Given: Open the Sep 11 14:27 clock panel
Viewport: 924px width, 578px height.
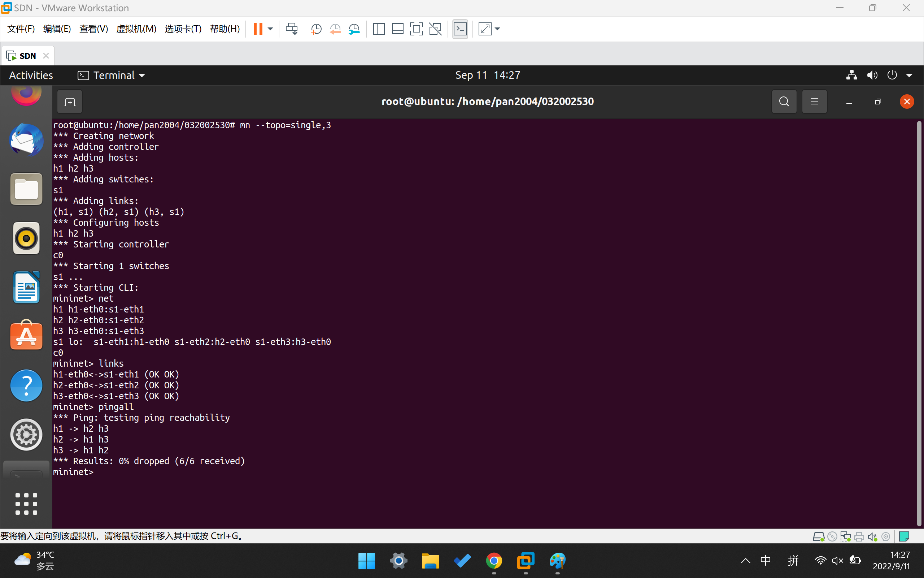Looking at the screenshot, I should point(488,75).
